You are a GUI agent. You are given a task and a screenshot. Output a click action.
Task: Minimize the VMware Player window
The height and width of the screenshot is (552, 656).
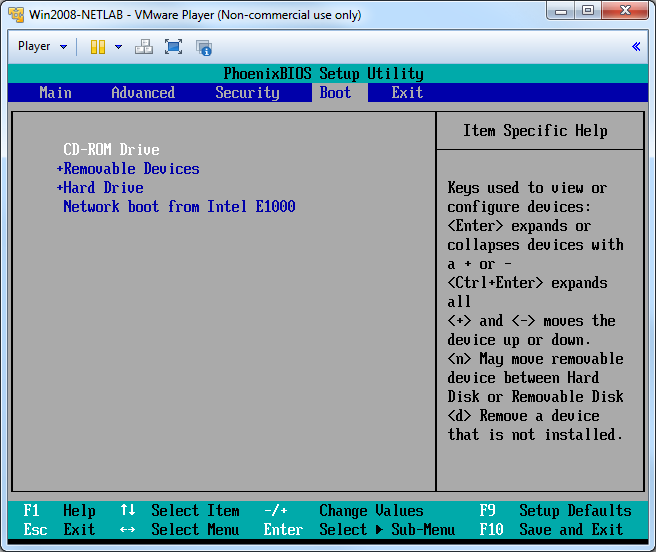561,10
